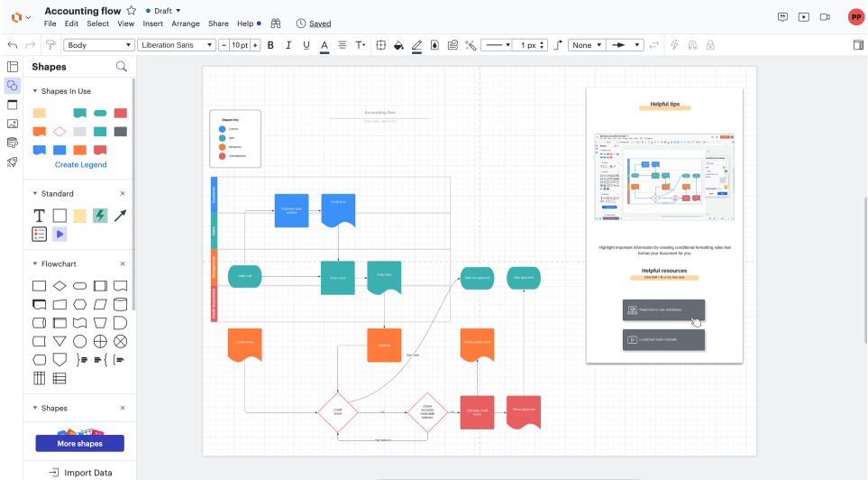Click the video camera icon

click(825, 17)
